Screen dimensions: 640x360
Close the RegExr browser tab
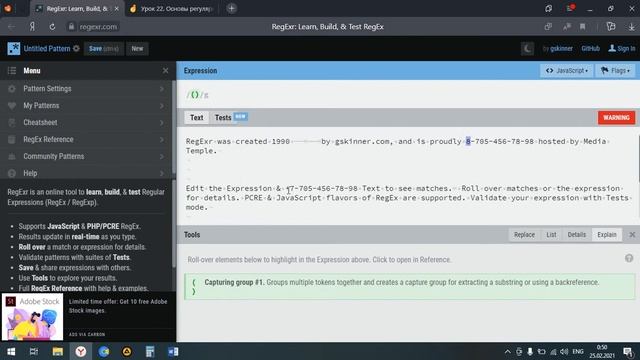point(117,9)
